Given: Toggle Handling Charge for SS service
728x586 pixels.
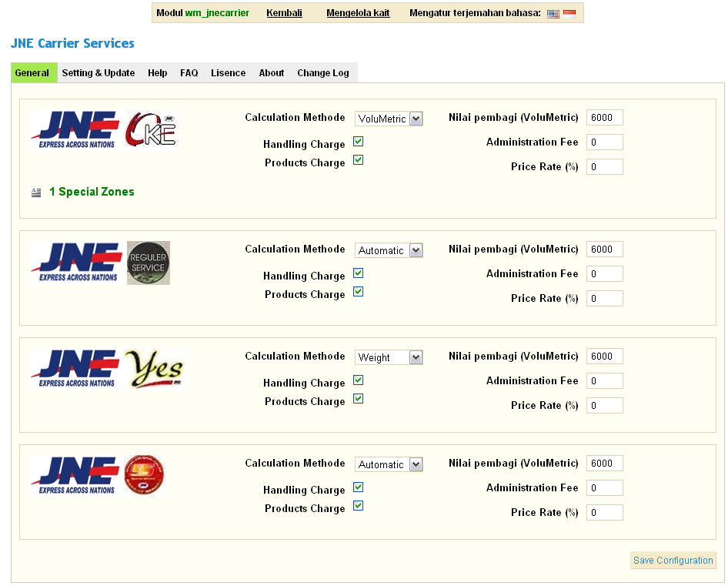Looking at the screenshot, I should [358, 487].
